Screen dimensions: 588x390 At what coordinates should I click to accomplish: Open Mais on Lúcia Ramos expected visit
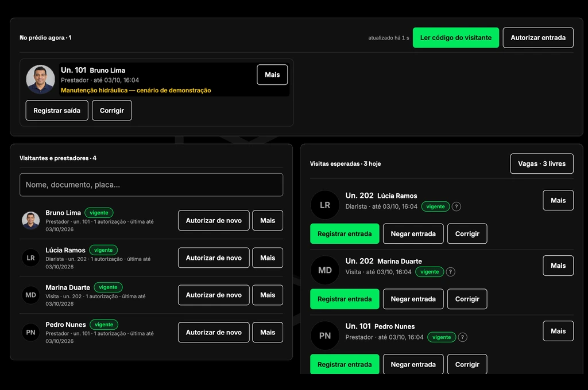coord(558,200)
